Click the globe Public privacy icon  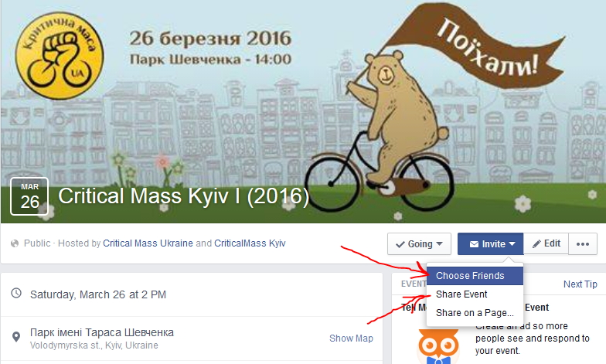point(15,243)
